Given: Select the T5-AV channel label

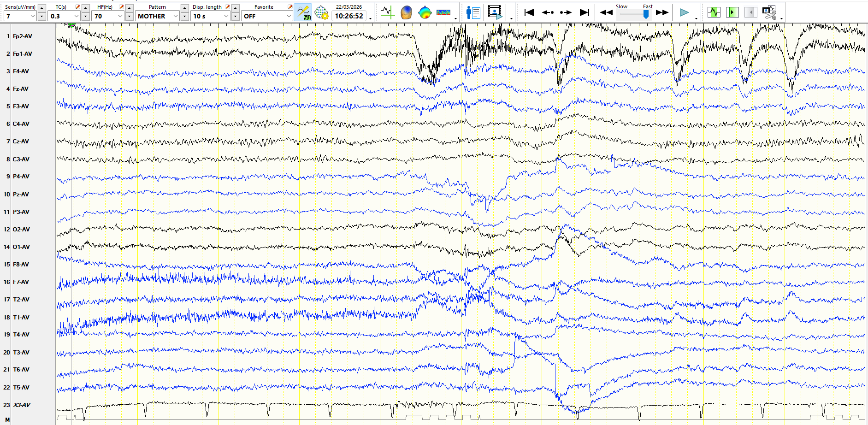Looking at the screenshot, I should click(21, 388).
